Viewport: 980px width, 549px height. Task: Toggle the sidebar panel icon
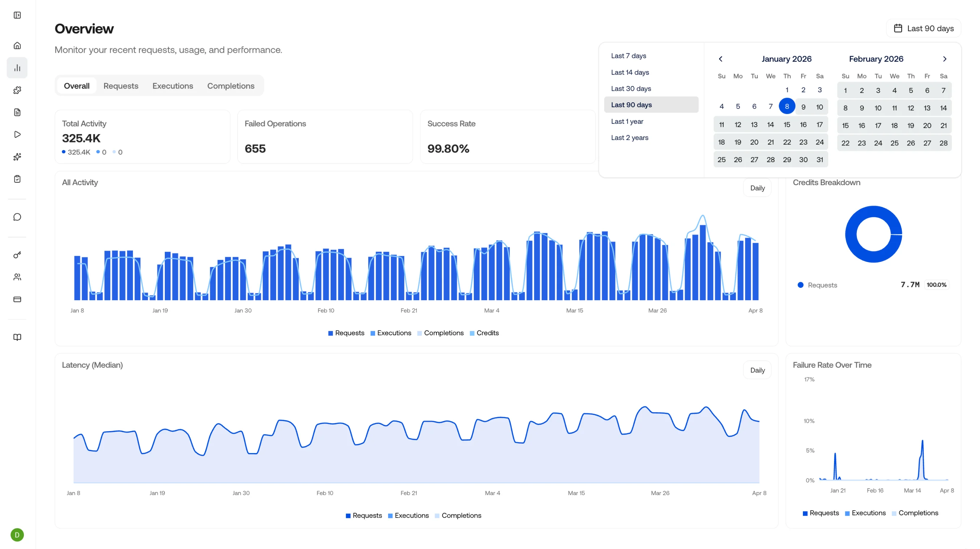click(17, 15)
